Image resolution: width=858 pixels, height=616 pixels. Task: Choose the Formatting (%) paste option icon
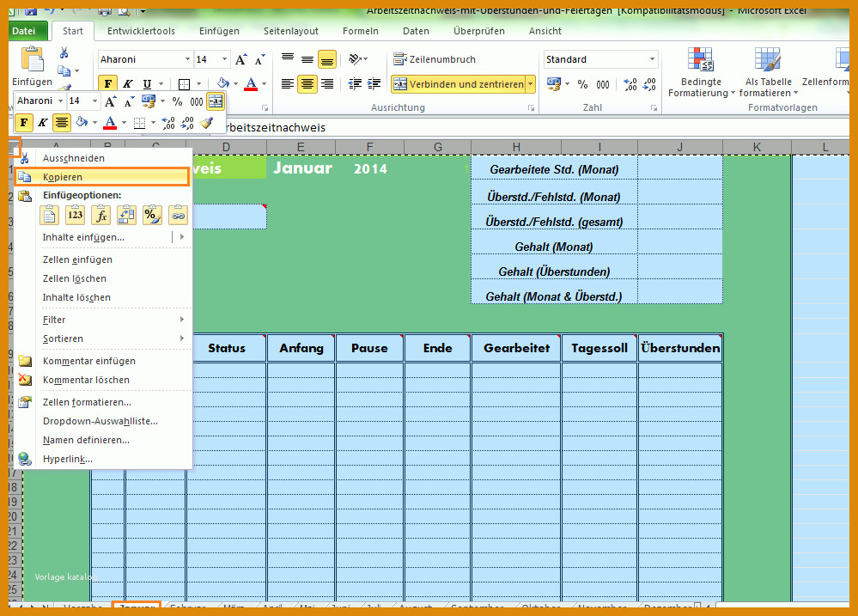[x=152, y=215]
